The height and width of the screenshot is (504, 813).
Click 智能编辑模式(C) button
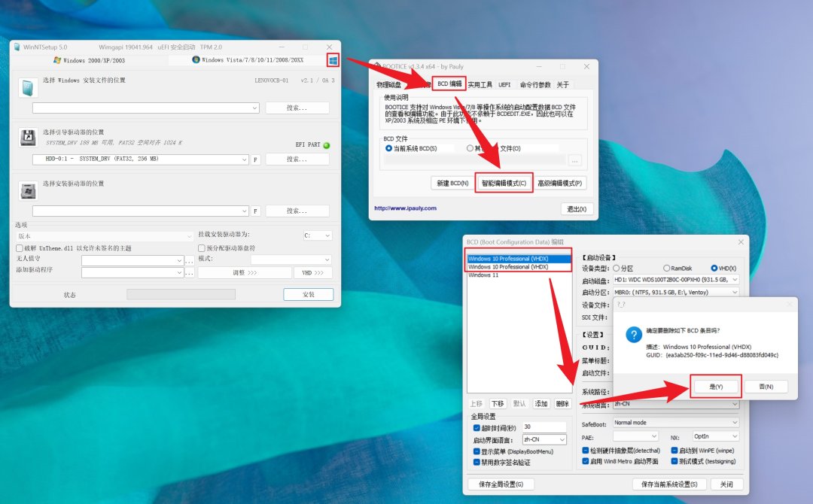(x=504, y=183)
